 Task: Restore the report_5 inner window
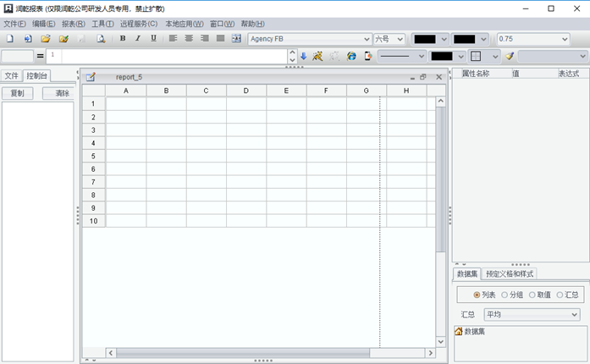tap(423, 77)
